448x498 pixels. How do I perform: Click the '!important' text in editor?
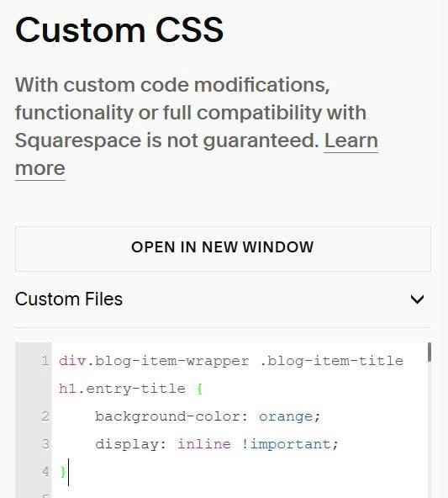tap(286, 444)
